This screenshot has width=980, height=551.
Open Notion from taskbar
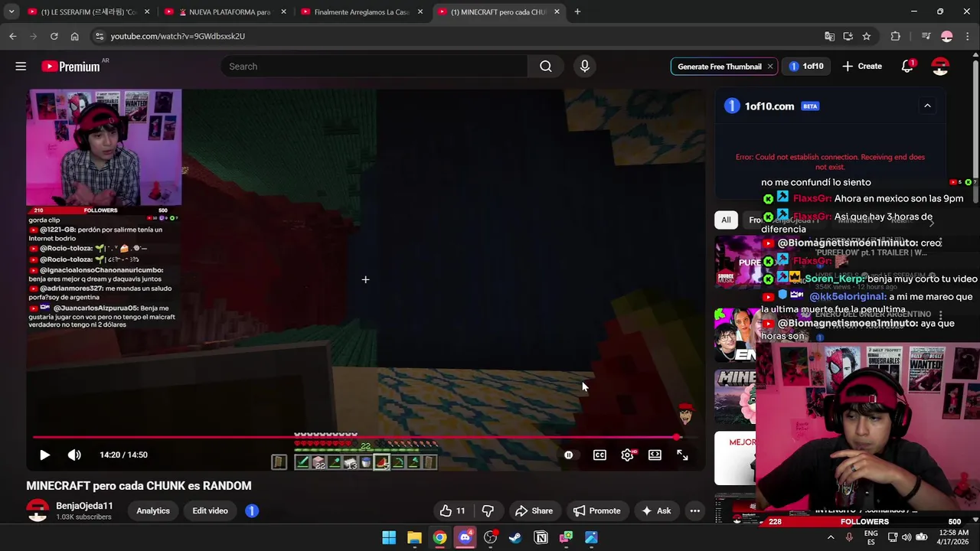tap(541, 537)
